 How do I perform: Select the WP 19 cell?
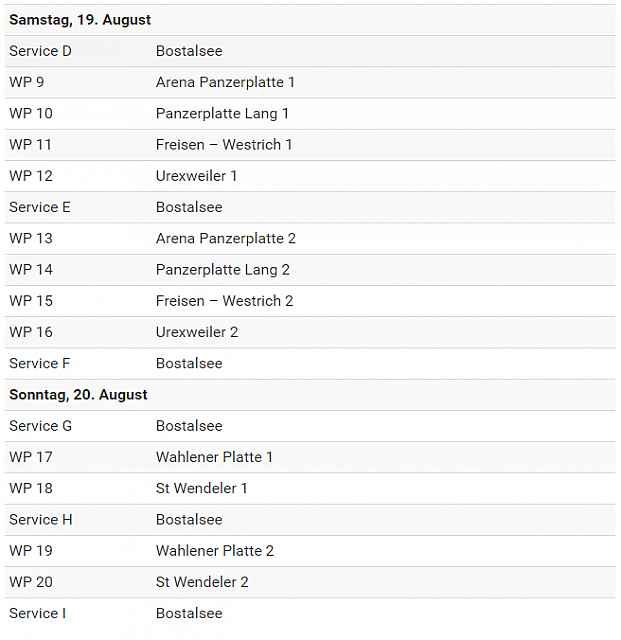(31, 551)
